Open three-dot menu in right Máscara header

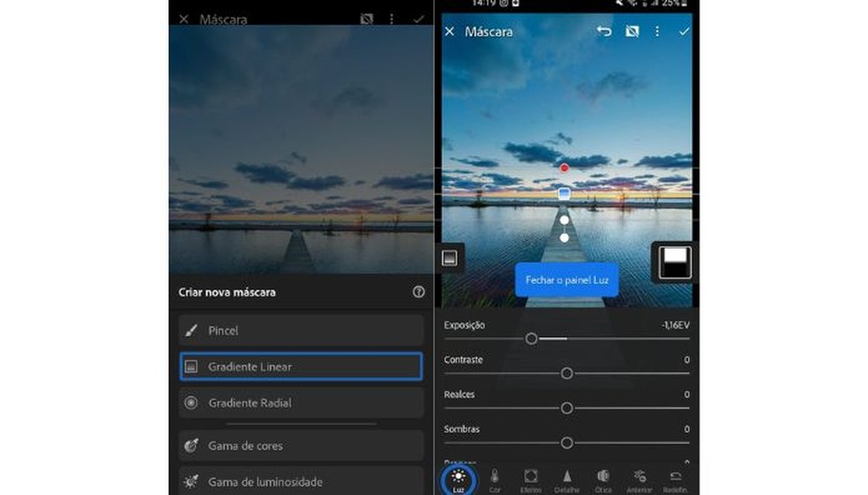tap(657, 32)
